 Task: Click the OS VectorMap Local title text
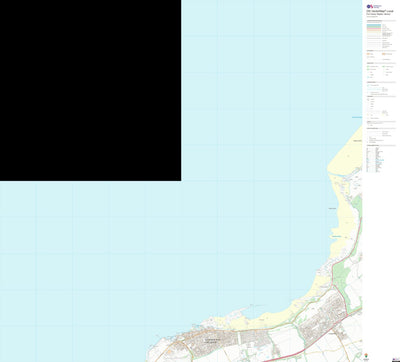click(379, 11)
